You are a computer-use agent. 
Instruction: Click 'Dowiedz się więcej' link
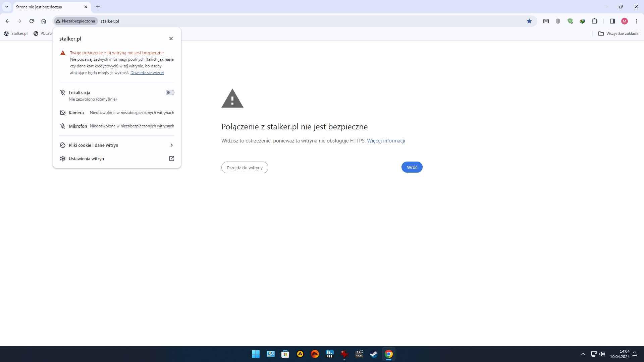point(147,73)
